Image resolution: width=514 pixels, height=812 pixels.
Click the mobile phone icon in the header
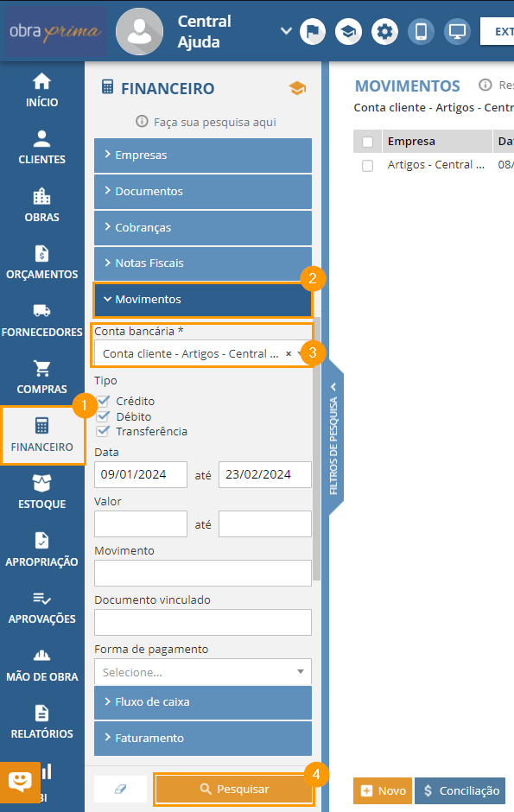click(x=421, y=32)
